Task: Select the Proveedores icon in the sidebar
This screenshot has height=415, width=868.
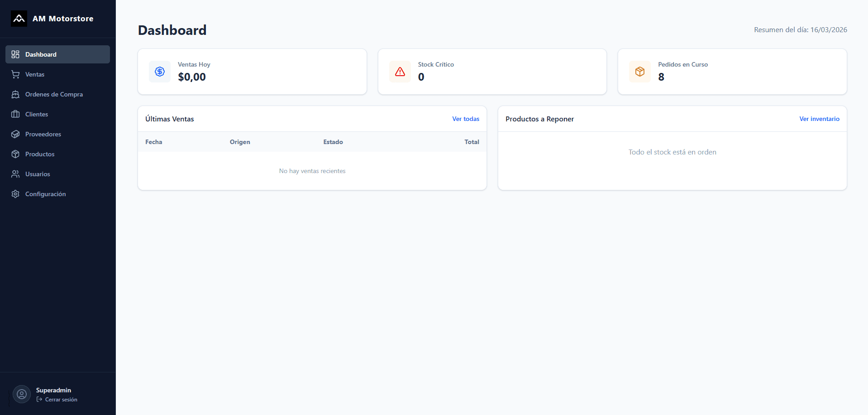Action: click(15, 134)
